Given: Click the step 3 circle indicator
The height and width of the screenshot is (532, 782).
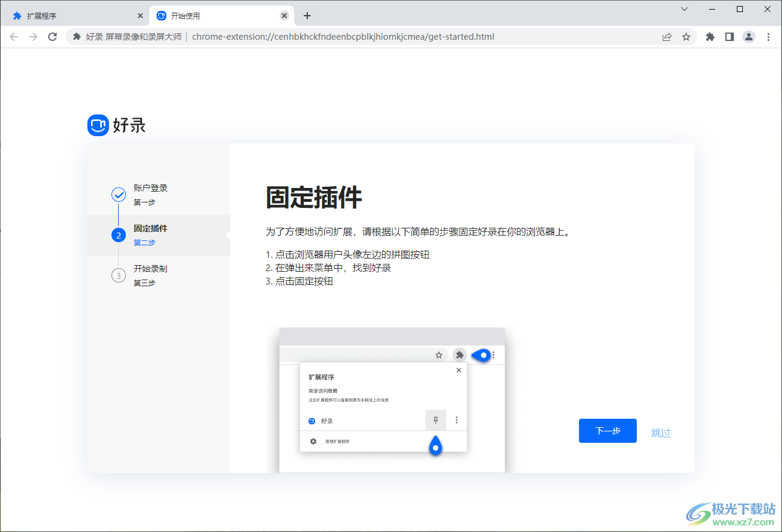Looking at the screenshot, I should coord(119,275).
